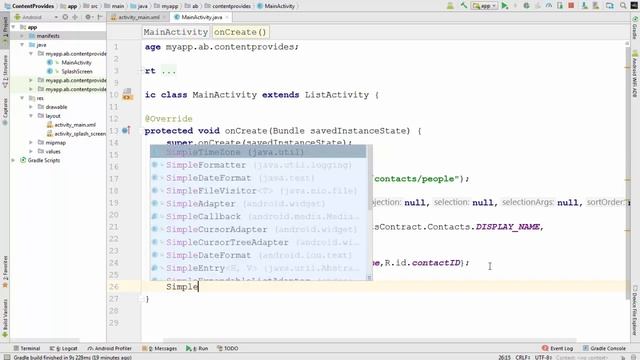640x360 pixels.
Task: Open the Event Log
Action: coord(558,349)
